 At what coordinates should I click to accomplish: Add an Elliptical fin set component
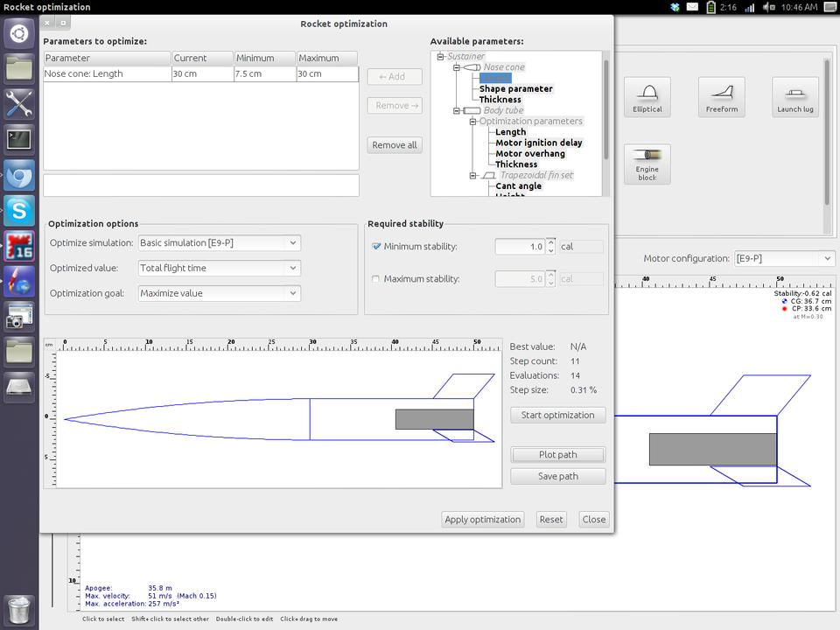coord(647,97)
